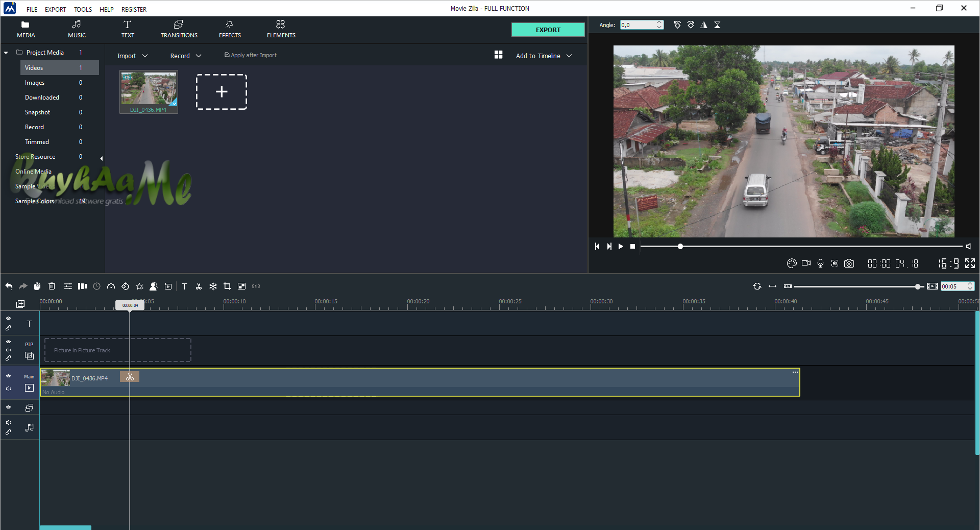Click the Undo arrow icon
The width and height of the screenshot is (980, 530).
(x=8, y=286)
